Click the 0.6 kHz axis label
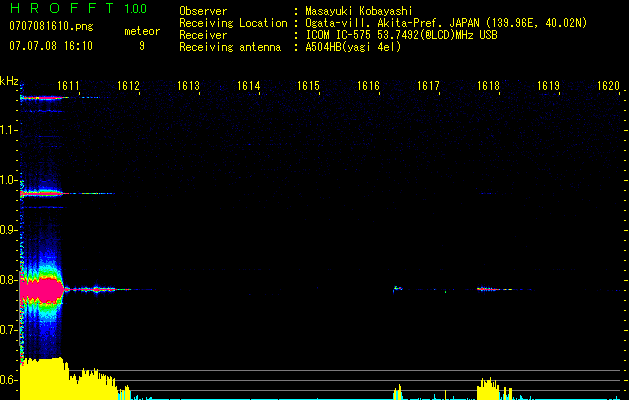629x400 pixels. pos(8,380)
